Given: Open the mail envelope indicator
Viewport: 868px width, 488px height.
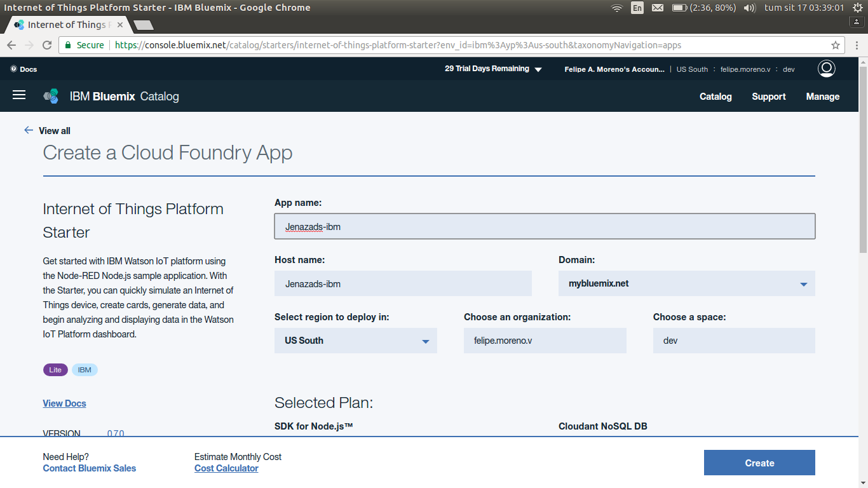Looking at the screenshot, I should pyautogui.click(x=658, y=8).
